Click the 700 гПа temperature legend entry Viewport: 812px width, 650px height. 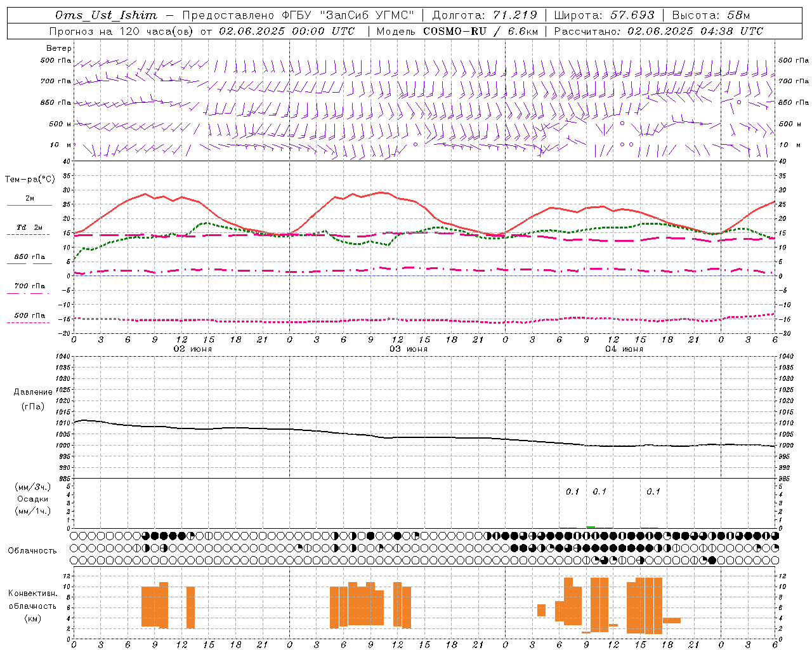(30, 286)
